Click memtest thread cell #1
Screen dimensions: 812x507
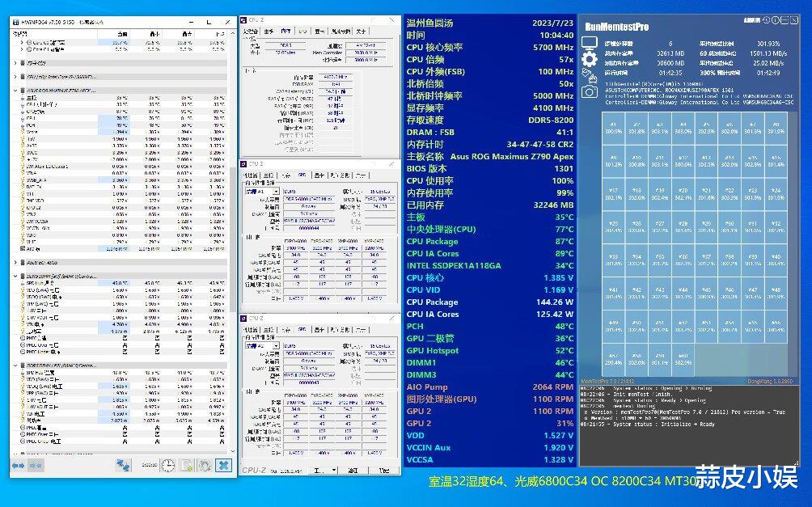(x=613, y=128)
